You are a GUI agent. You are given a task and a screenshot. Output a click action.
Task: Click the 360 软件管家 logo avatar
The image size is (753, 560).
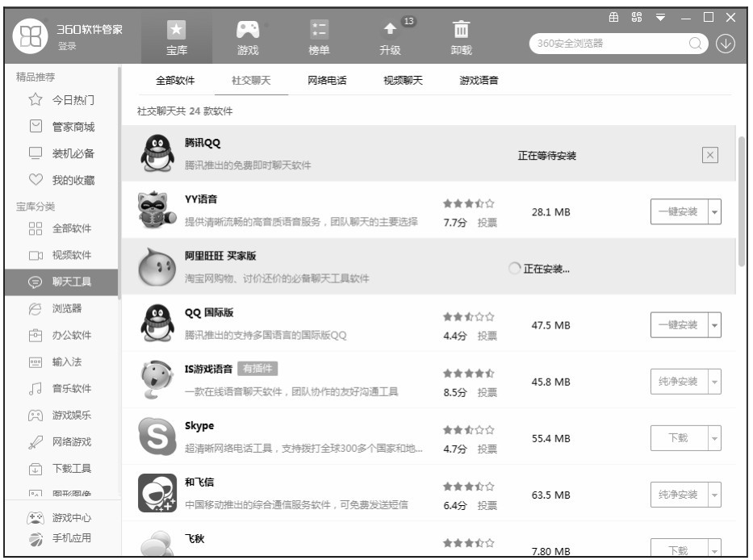[30, 36]
